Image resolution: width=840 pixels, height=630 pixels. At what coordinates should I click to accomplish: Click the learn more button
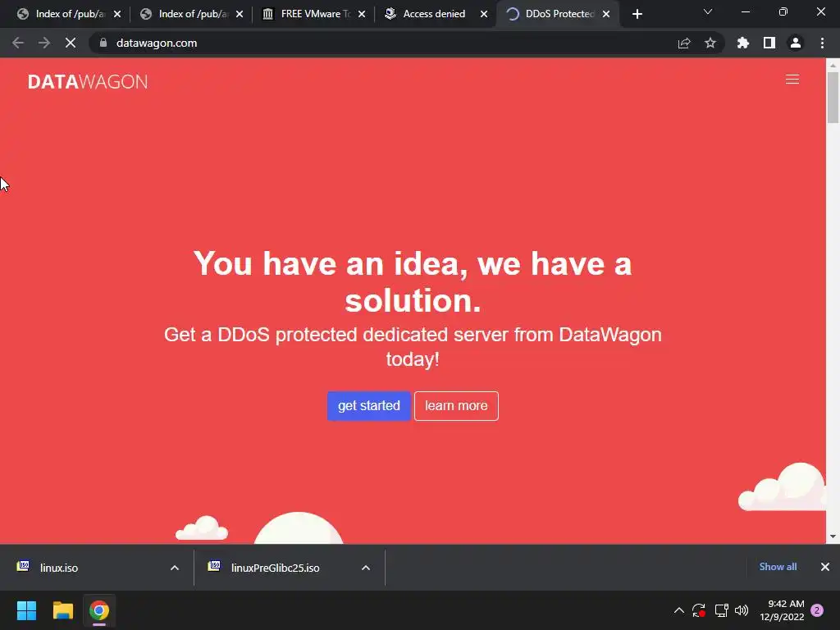(x=456, y=405)
